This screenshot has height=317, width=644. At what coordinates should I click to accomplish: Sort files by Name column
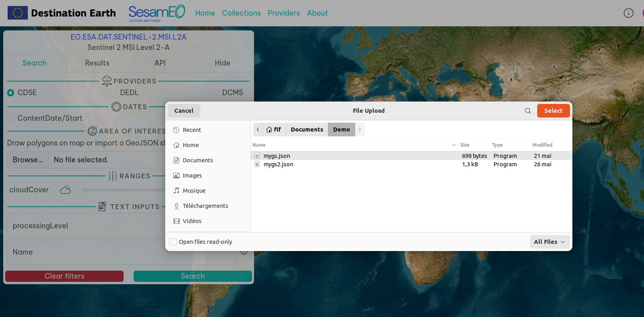[x=259, y=145]
